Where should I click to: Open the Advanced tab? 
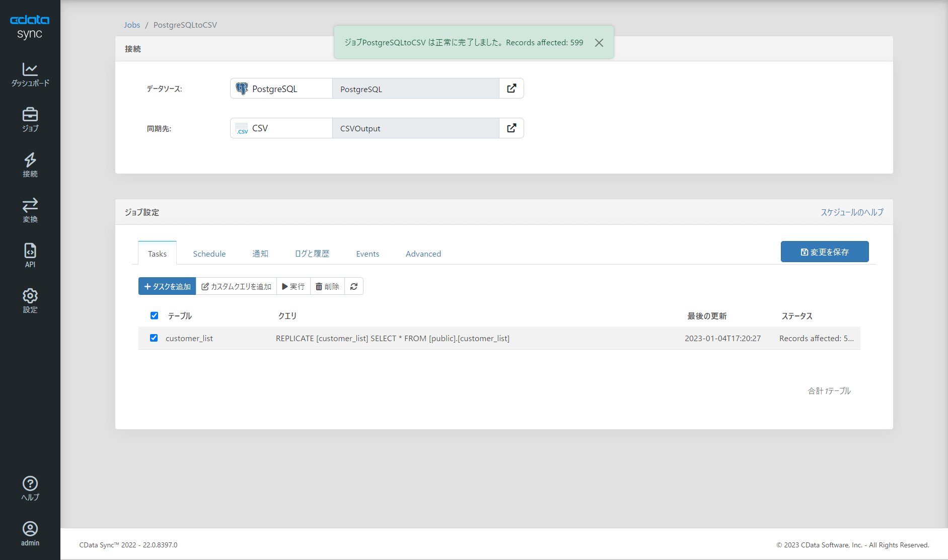click(423, 254)
